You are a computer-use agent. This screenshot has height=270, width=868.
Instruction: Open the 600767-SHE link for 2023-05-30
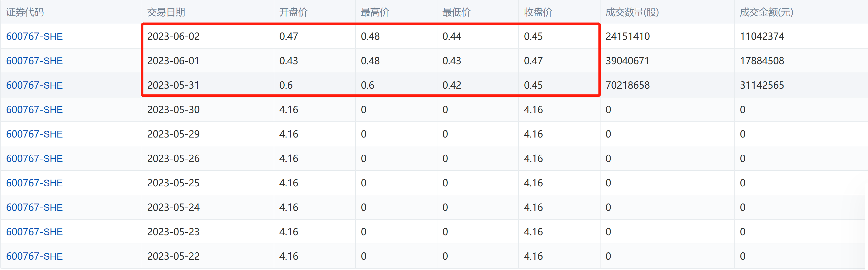click(34, 110)
